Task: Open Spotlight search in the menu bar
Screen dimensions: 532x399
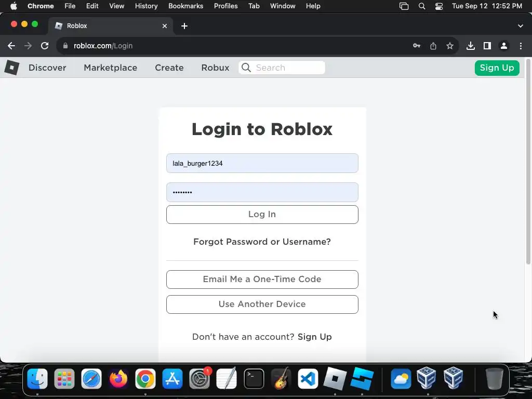Action: pyautogui.click(x=422, y=6)
